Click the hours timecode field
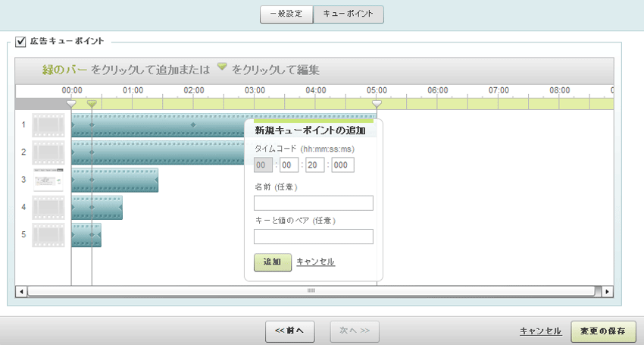The width and height of the screenshot is (644, 345). click(263, 165)
